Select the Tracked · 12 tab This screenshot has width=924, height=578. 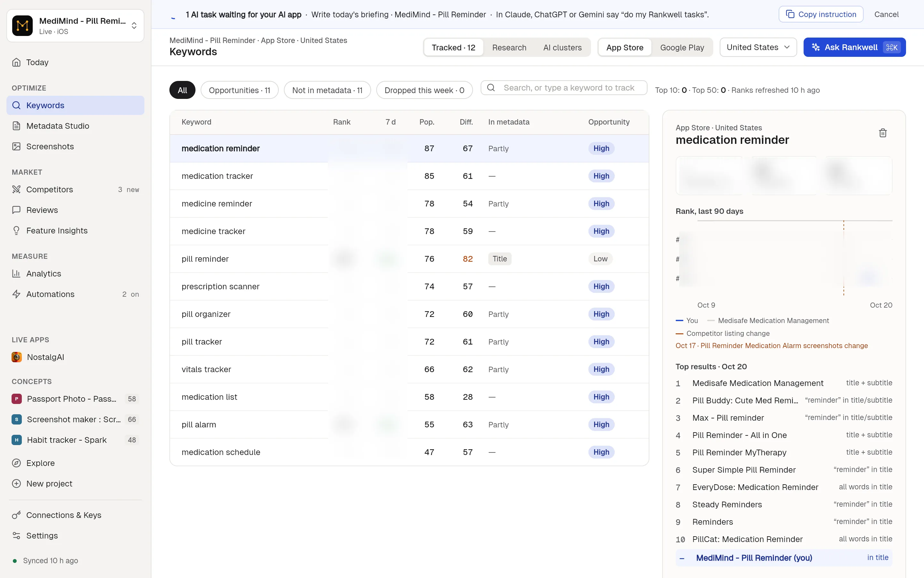click(453, 48)
